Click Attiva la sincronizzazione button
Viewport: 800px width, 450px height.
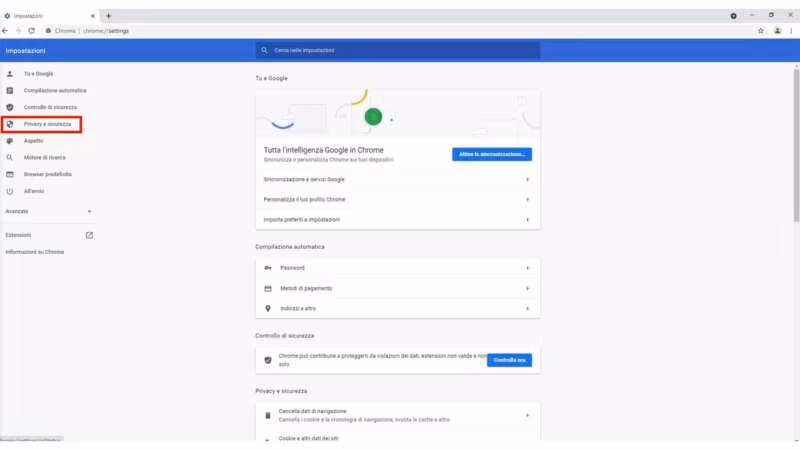(x=492, y=154)
